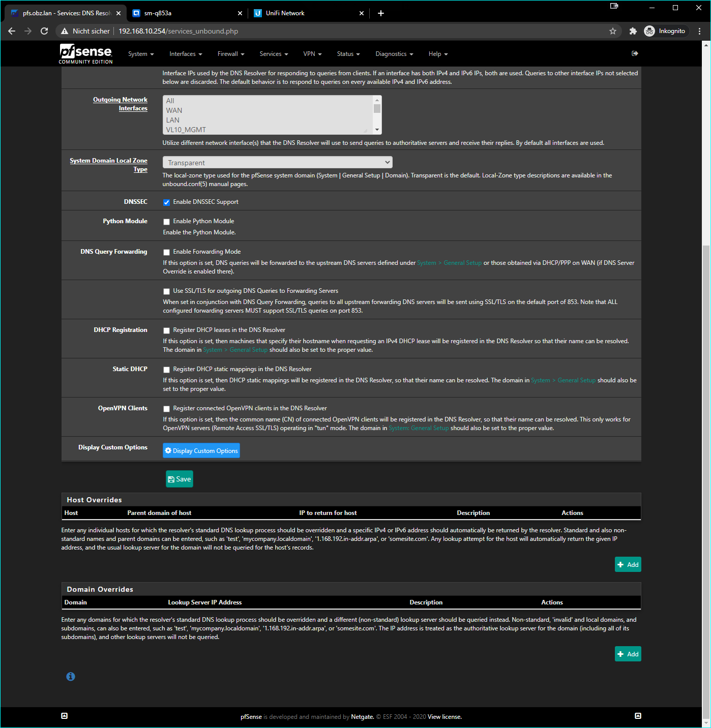Viewport: 711px width, 728px height.
Task: Click the pfSense Community Edition logo
Action: click(85, 54)
